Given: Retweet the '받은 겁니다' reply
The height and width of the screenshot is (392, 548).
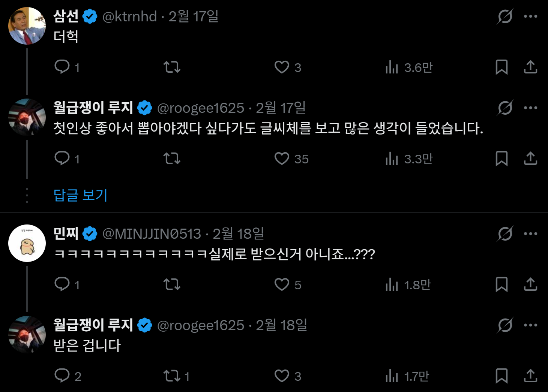Looking at the screenshot, I should point(172,376).
